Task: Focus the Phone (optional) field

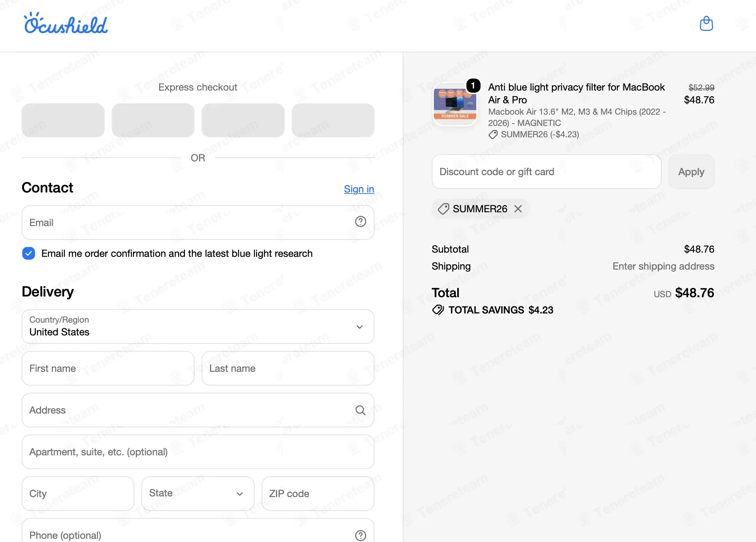Action: click(x=198, y=531)
